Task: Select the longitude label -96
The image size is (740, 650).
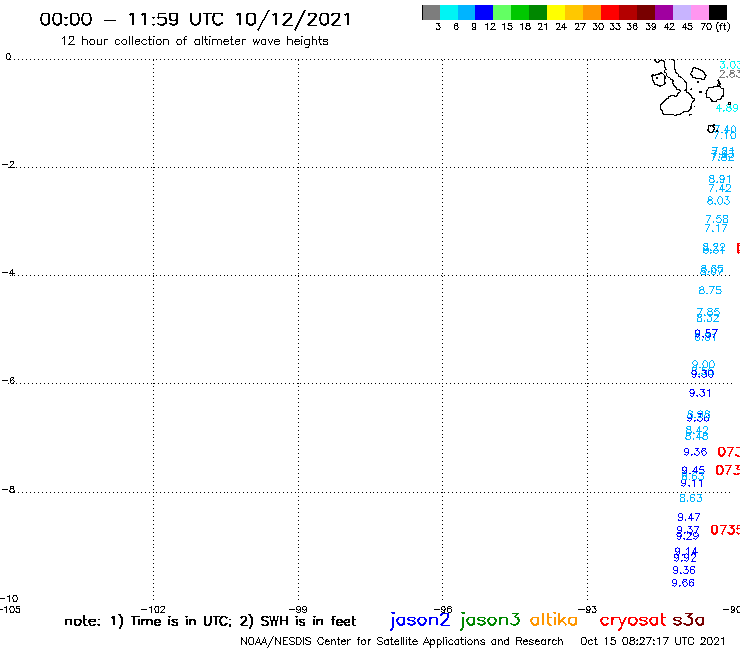Action: [443, 609]
